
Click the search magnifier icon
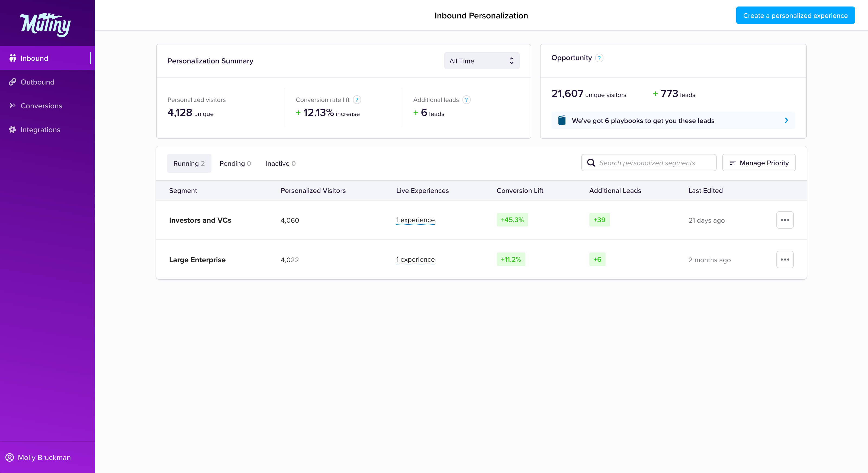(x=591, y=163)
